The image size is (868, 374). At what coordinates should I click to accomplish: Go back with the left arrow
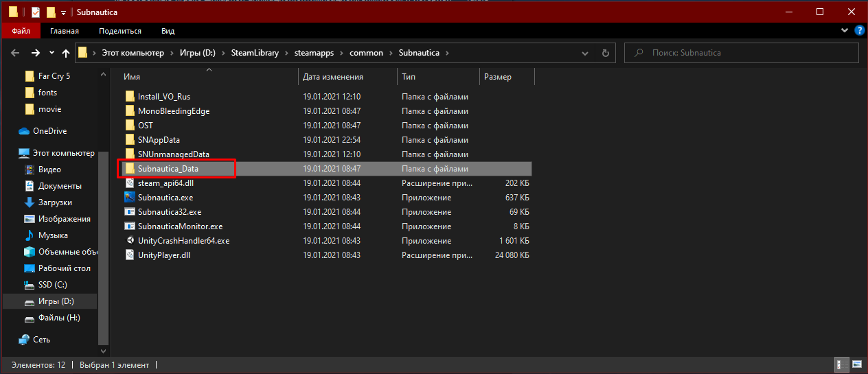pyautogui.click(x=15, y=53)
